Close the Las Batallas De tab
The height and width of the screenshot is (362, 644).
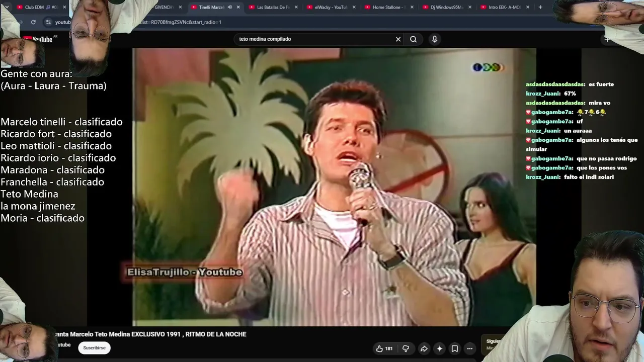[296, 7]
